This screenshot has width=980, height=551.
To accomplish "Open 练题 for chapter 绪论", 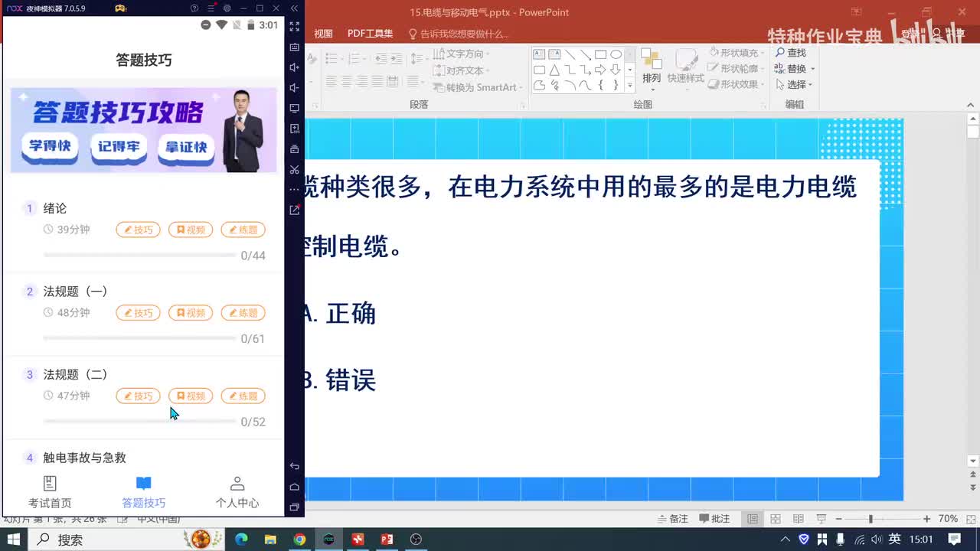I will (243, 230).
